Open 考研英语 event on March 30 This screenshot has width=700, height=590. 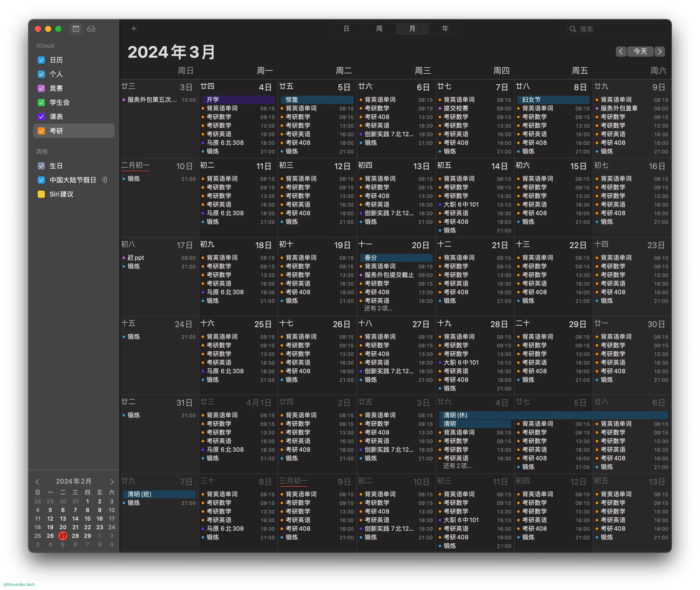coord(632,363)
